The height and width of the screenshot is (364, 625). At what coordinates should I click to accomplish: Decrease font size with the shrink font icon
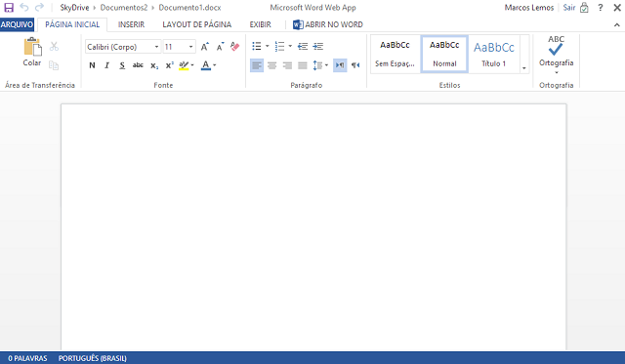pyautogui.click(x=220, y=47)
